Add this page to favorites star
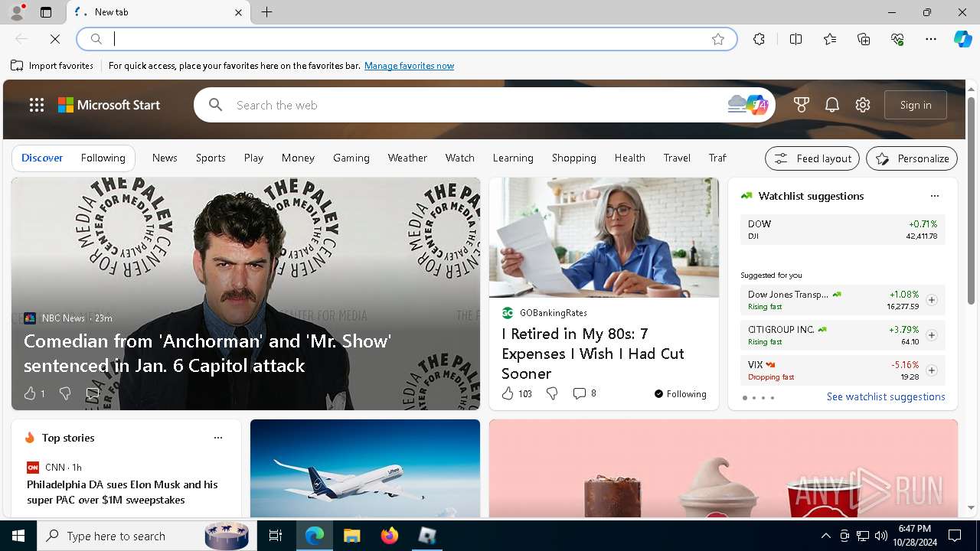980x551 pixels. coord(718,39)
